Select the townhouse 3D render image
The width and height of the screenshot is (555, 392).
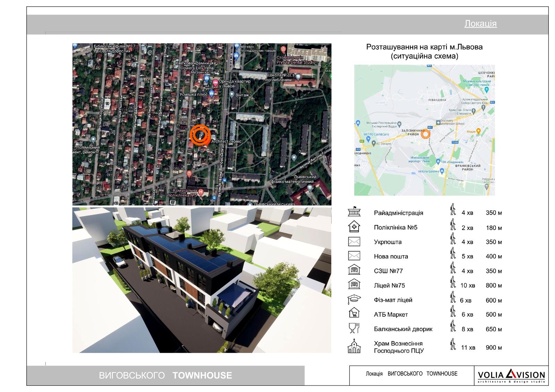[202, 280]
